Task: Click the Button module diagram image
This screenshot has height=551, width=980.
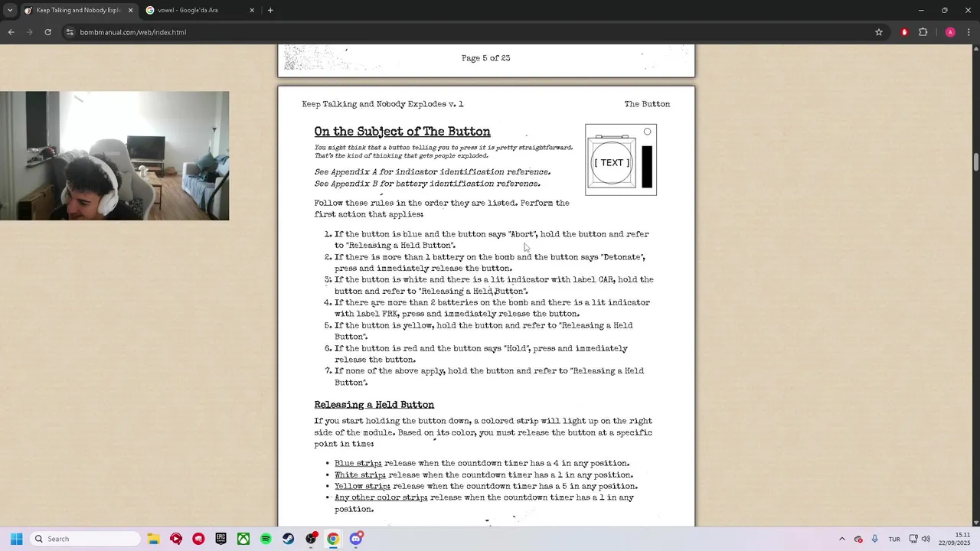Action: coord(621,159)
